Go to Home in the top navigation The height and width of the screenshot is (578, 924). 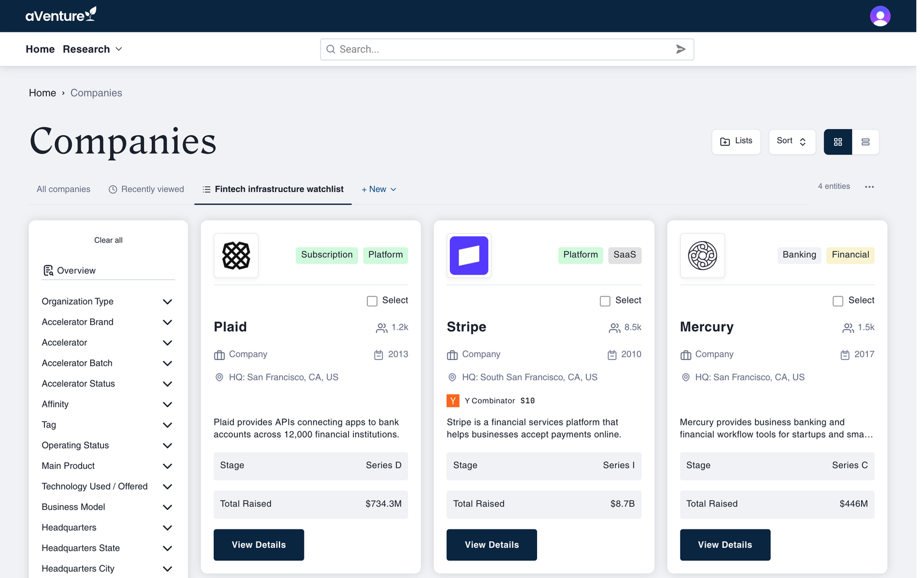[40, 49]
